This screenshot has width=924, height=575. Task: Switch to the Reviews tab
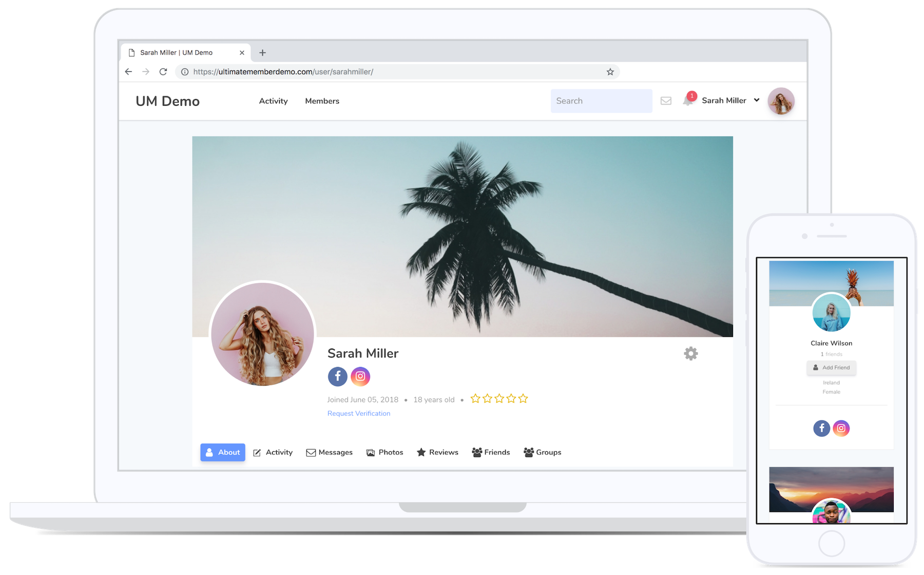pyautogui.click(x=437, y=452)
